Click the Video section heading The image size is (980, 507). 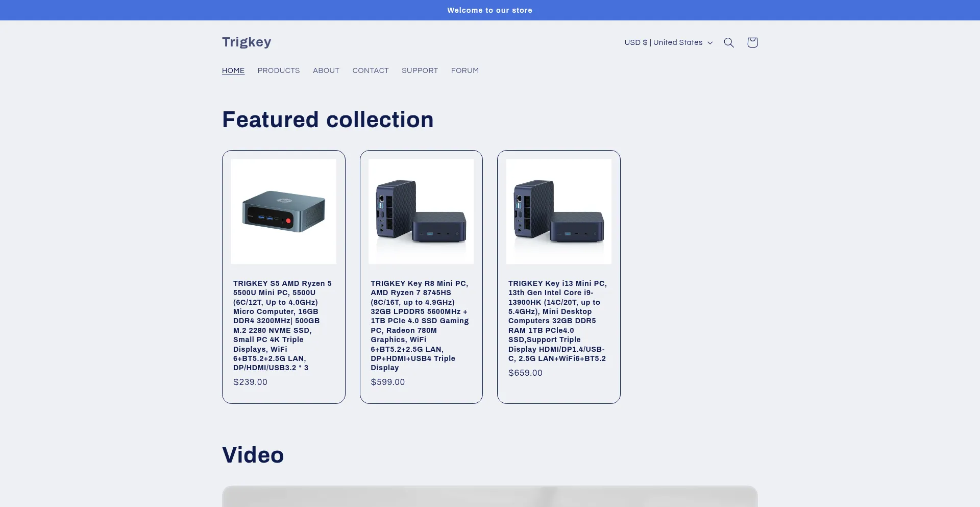(x=253, y=455)
